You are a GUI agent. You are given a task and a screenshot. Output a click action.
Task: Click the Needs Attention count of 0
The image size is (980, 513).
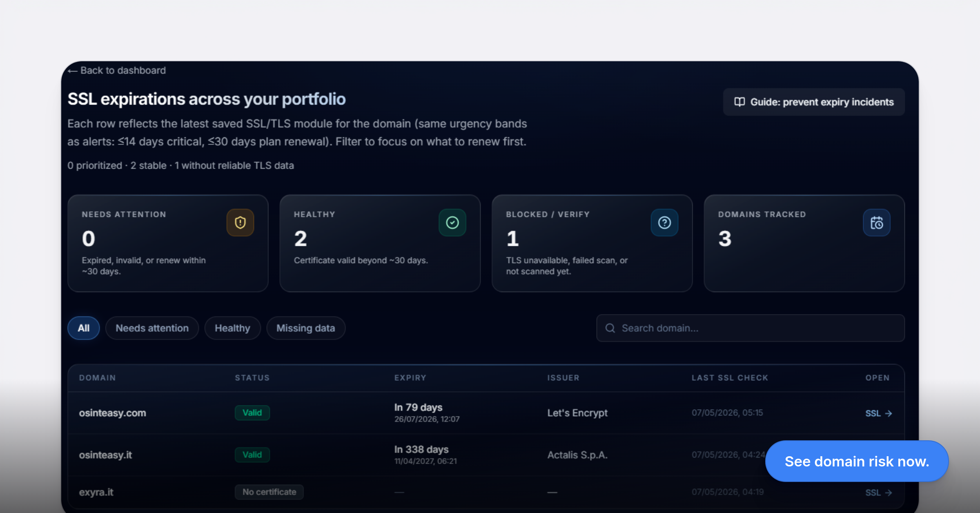(x=89, y=239)
